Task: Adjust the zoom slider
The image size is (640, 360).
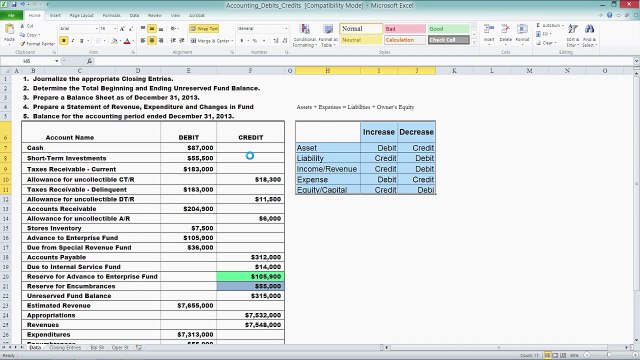Action: click(x=609, y=356)
